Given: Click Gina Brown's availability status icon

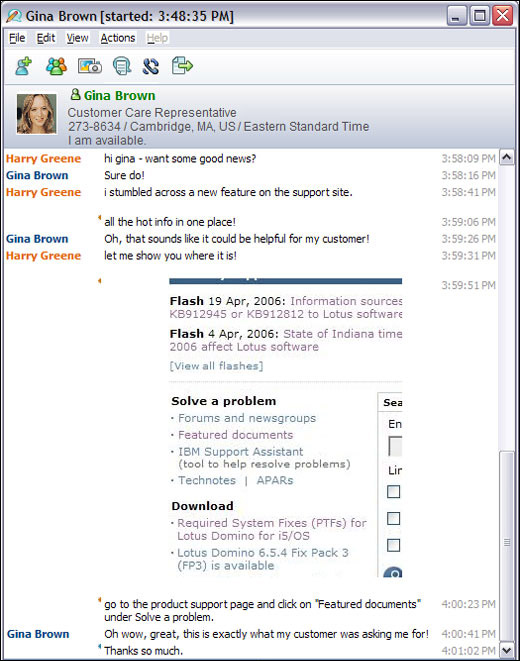Looking at the screenshot, I should pos(75,94).
